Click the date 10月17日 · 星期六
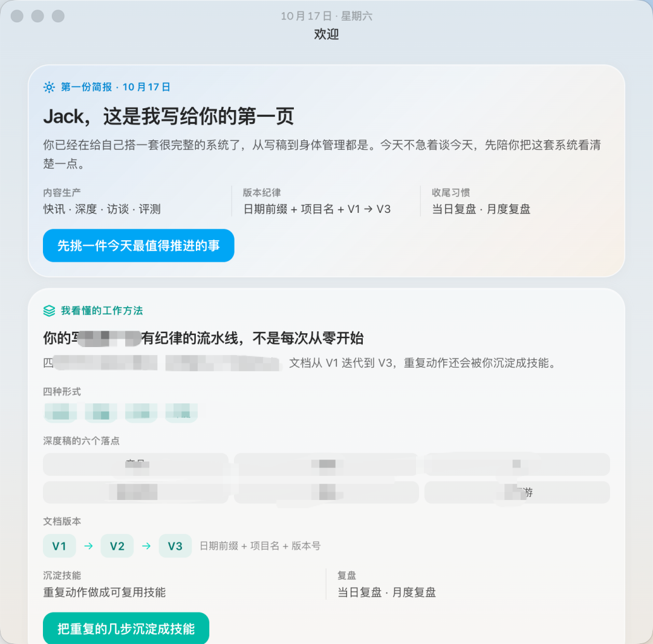This screenshot has height=644, width=653. coord(326,16)
